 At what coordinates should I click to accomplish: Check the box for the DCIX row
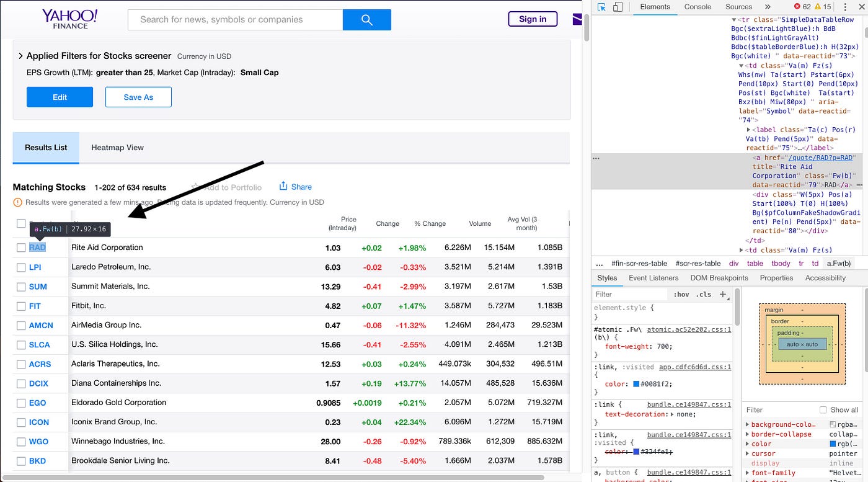pyautogui.click(x=21, y=383)
